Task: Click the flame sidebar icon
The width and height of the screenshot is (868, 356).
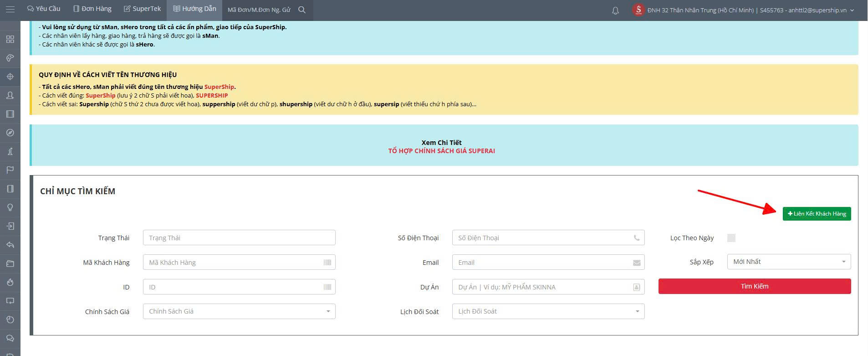Action: [10, 282]
